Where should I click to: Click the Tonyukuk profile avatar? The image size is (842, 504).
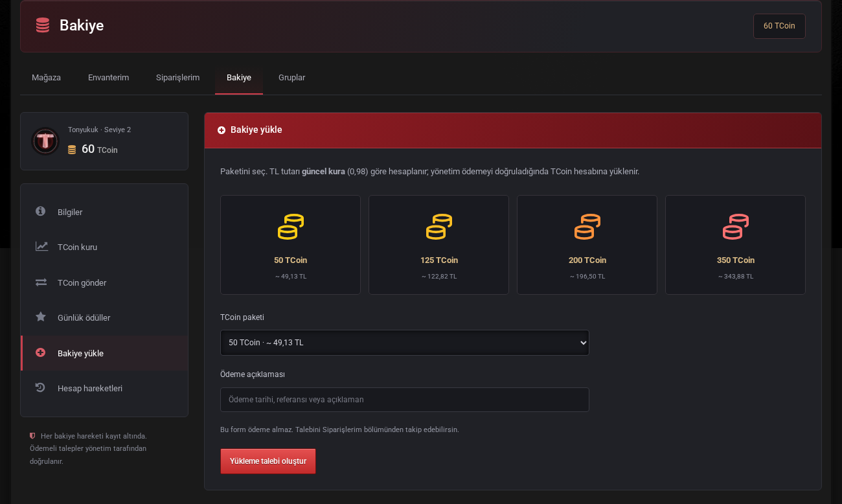pyautogui.click(x=45, y=141)
